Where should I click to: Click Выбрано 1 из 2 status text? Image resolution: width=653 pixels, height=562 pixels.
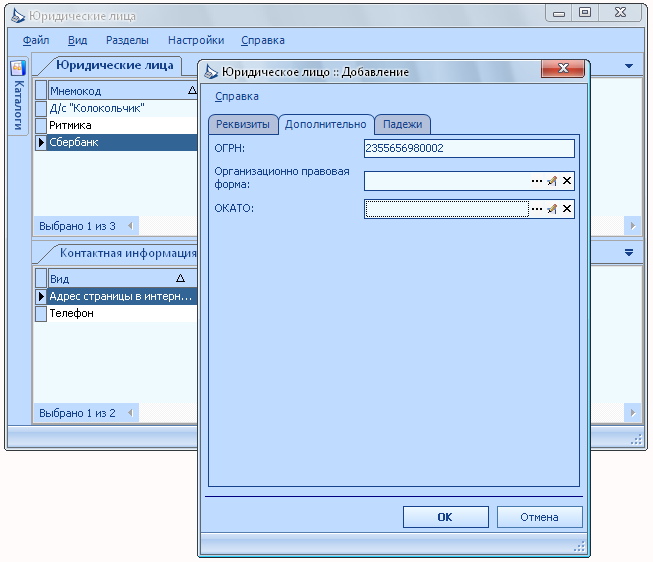[x=77, y=413]
